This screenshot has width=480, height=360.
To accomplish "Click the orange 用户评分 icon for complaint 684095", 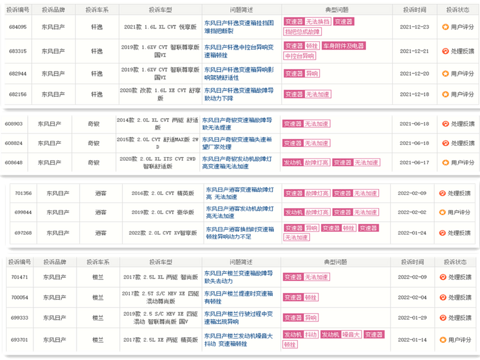I will [445, 27].
